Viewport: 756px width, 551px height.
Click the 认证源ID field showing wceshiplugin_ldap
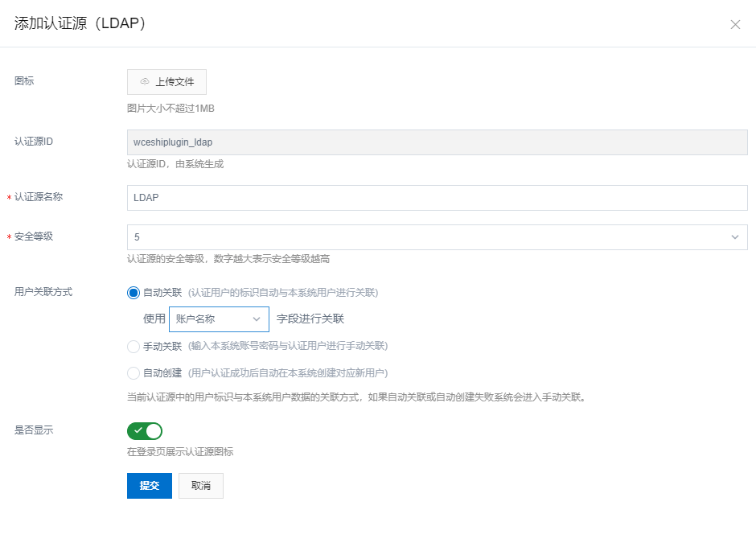[437, 142]
